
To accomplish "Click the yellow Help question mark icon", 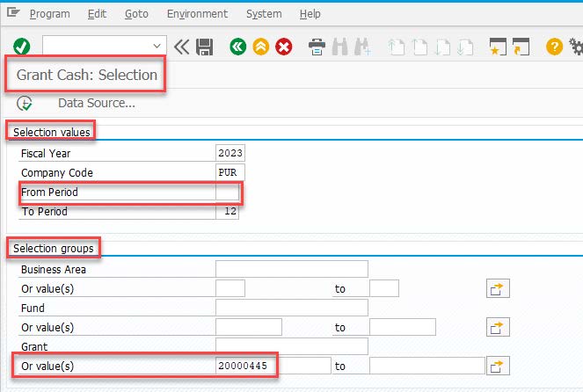I will point(554,47).
